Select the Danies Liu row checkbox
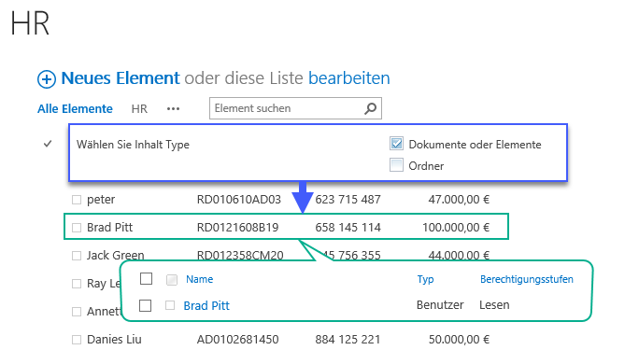 [77, 340]
